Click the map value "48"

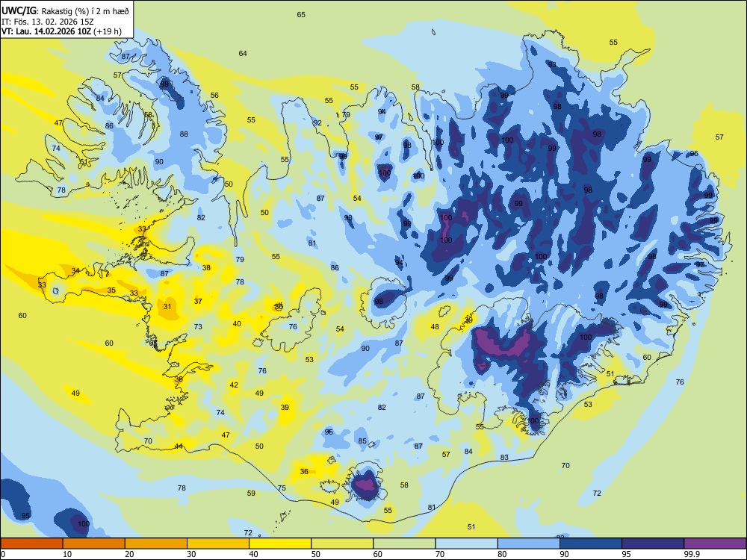click(435, 327)
